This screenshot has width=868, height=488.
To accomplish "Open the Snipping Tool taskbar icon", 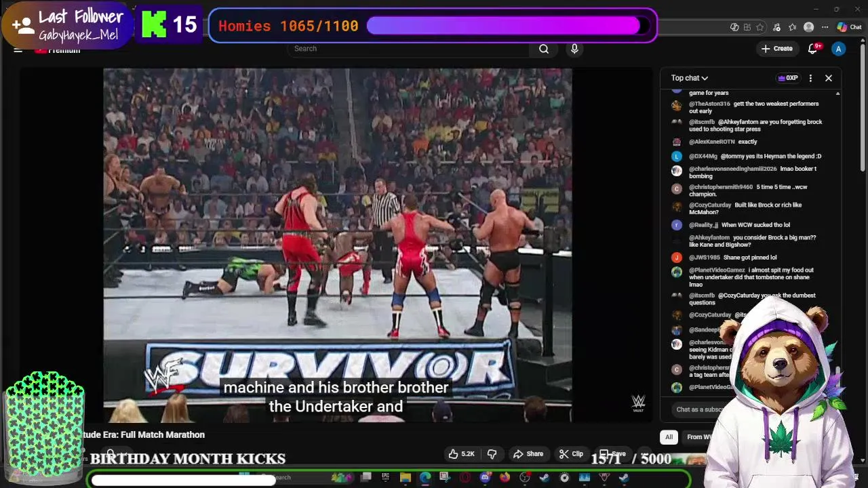I will (444, 478).
